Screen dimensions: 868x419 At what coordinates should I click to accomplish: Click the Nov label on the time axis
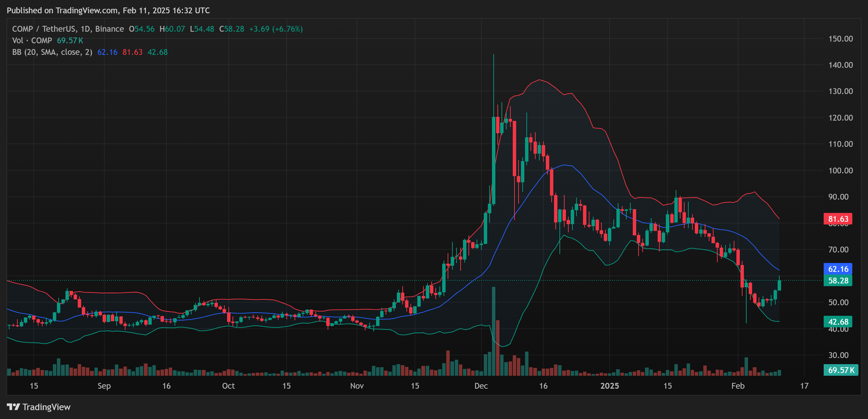click(x=357, y=386)
